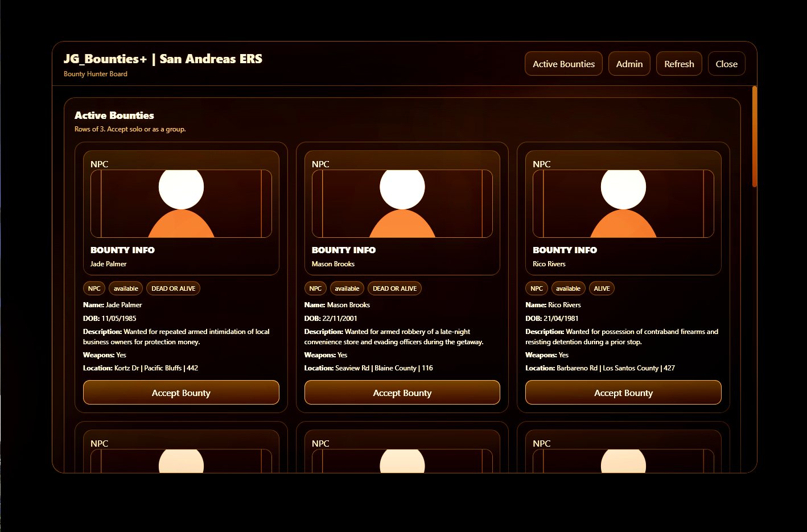Screen dimensions: 807x532
Task: Click the 'JG_Bounties+ | San Andreas ERS' title
Action: [163, 59]
